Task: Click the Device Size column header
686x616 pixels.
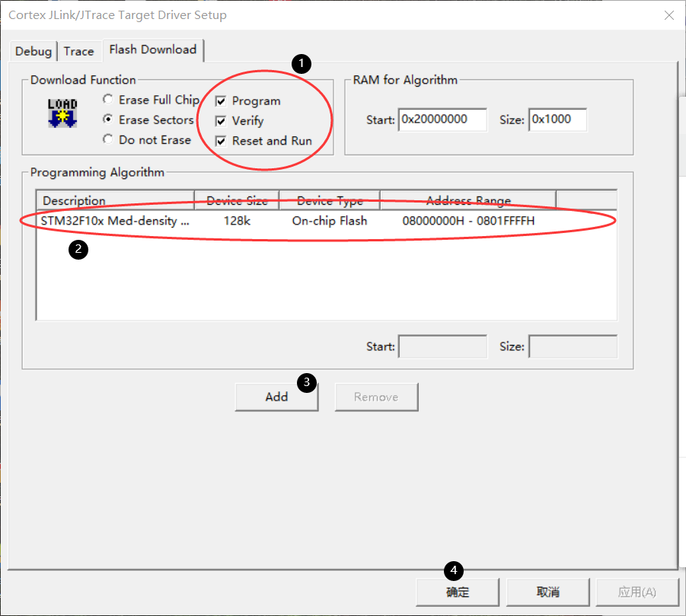Action: (x=237, y=200)
